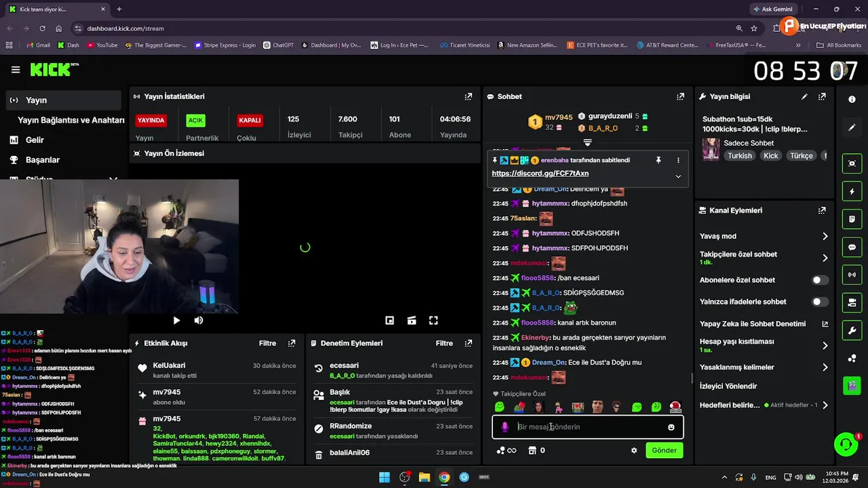
Task: Toggle the broadcast stats icon in right sidebar
Action: [x=852, y=274]
